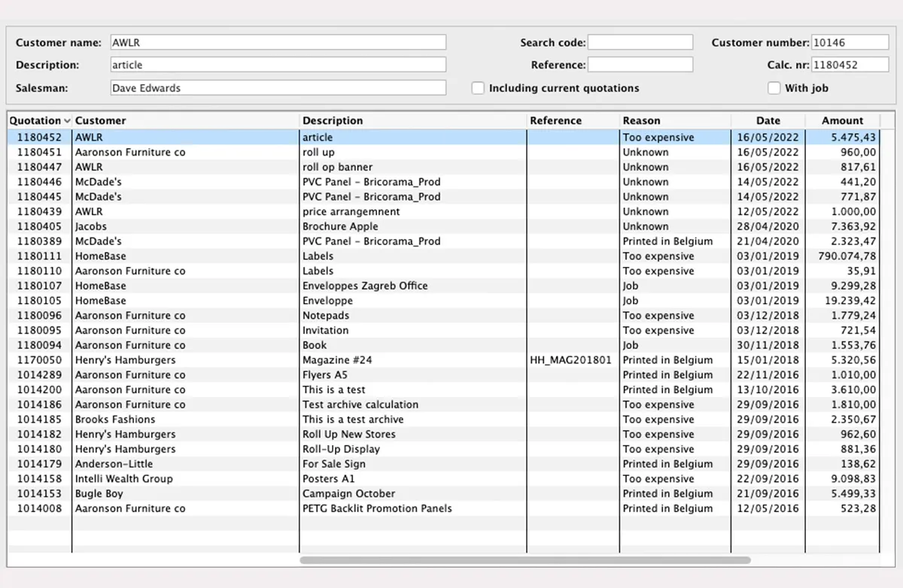Select quotation 1180452 row
903x588 pixels.
coord(443,138)
